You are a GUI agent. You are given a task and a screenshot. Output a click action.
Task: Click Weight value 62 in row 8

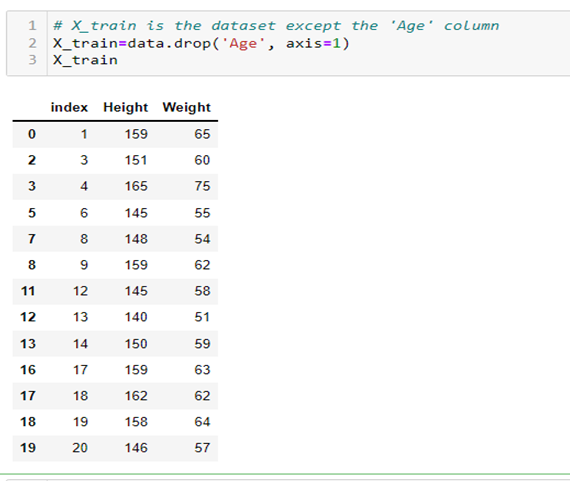[x=202, y=265]
